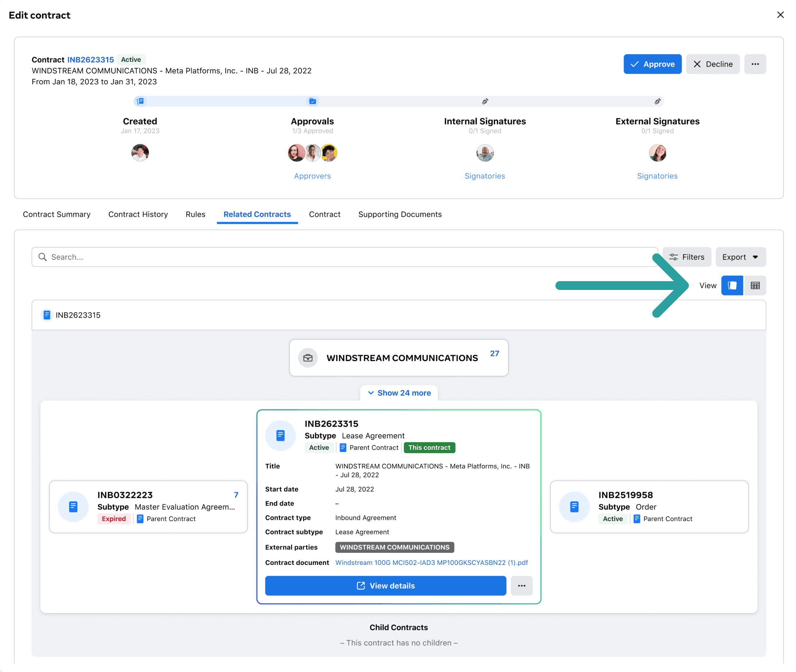Click WINDSTREAM COMMUNICATIONS briefcase icon
This screenshot has width=796, height=672.
[x=308, y=358]
